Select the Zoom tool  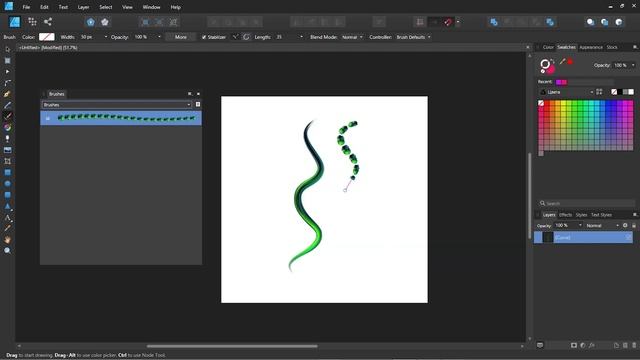point(7,251)
